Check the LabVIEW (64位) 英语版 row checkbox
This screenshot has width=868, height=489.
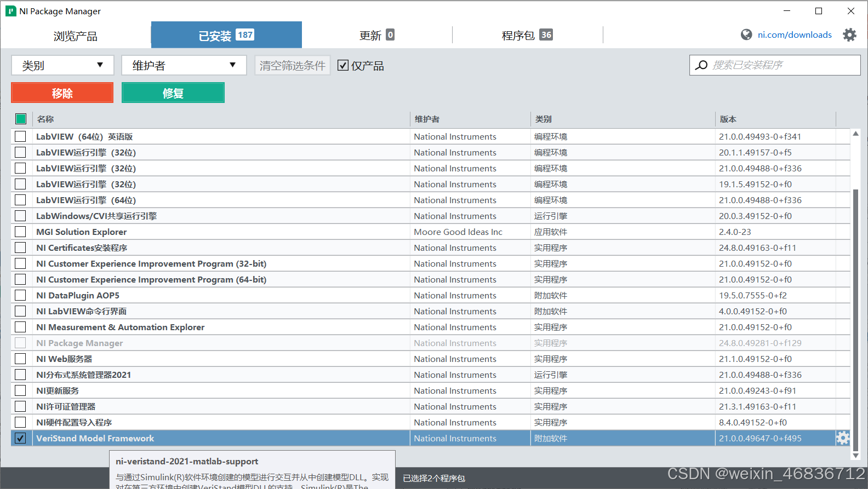tap(20, 136)
